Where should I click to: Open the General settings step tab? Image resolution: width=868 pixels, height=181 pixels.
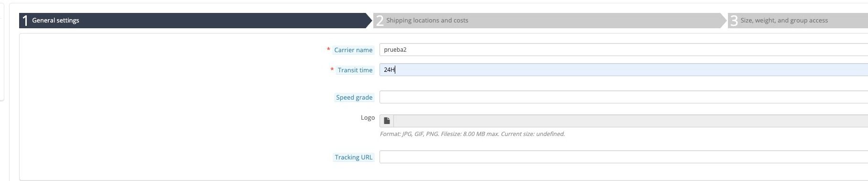[195, 21]
